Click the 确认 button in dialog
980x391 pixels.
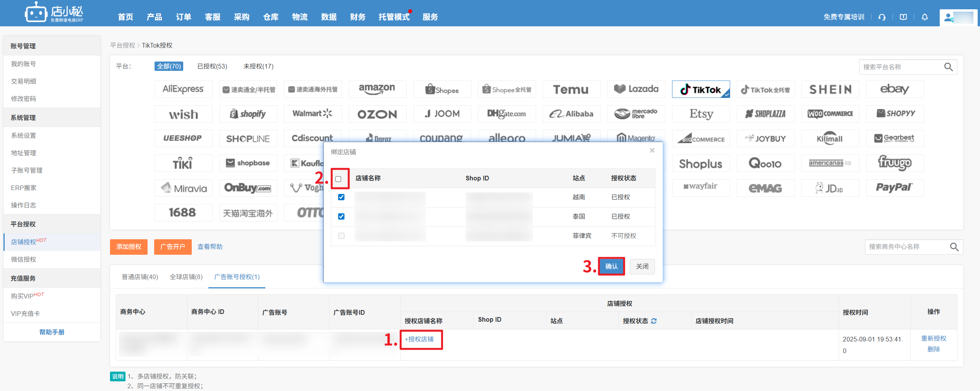pyautogui.click(x=611, y=266)
